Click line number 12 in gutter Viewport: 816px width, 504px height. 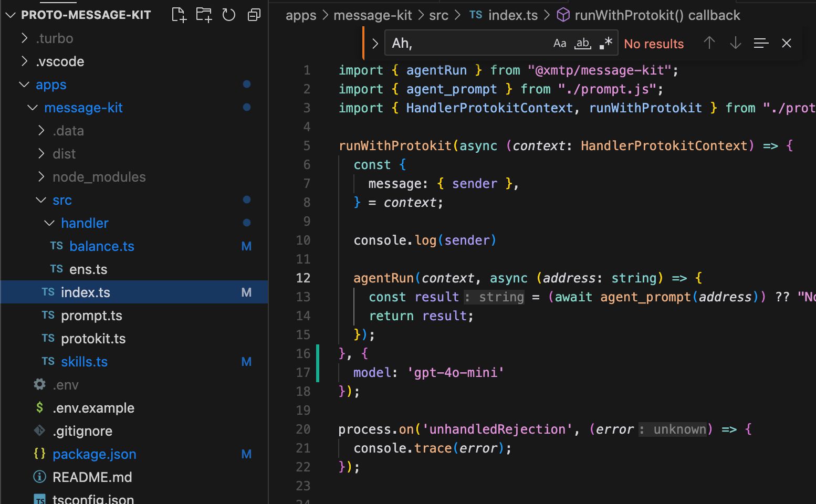tap(303, 278)
